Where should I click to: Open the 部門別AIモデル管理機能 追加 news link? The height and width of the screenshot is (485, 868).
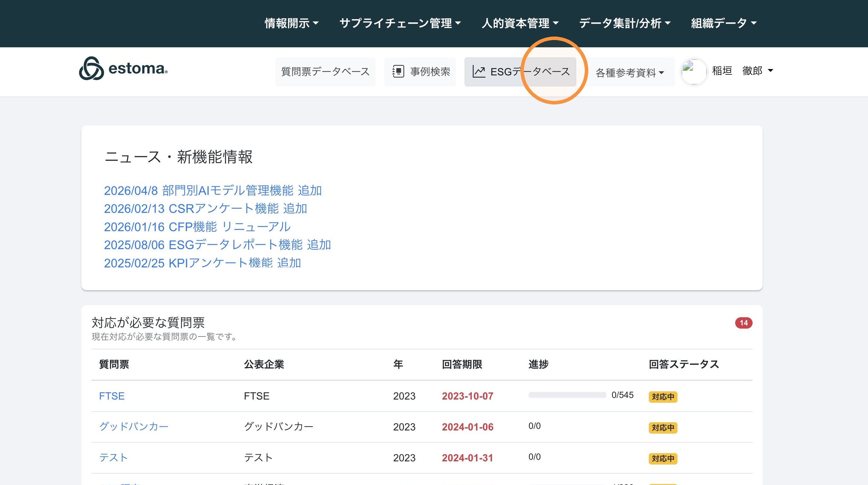point(213,191)
